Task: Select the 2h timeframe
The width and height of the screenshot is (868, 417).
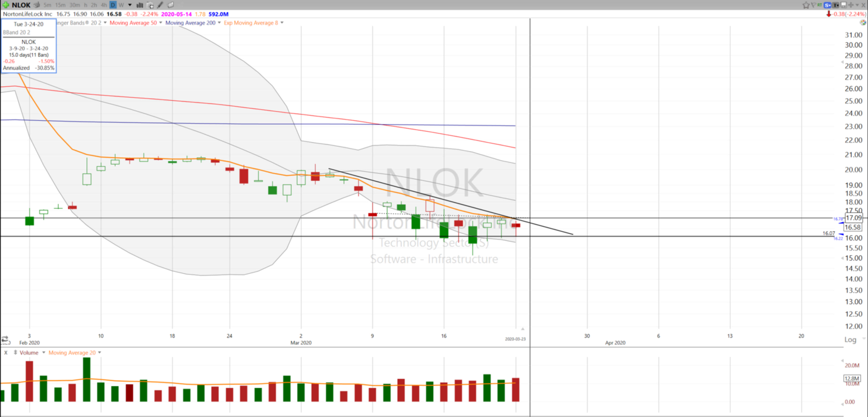Action: (x=94, y=5)
